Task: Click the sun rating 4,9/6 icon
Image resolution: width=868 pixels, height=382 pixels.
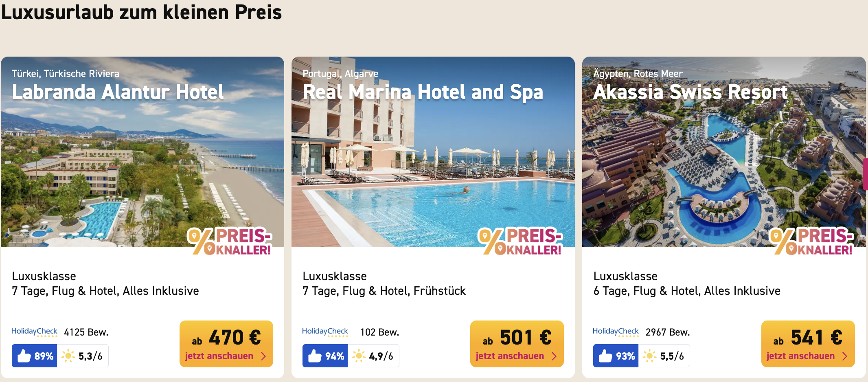Action: (359, 356)
